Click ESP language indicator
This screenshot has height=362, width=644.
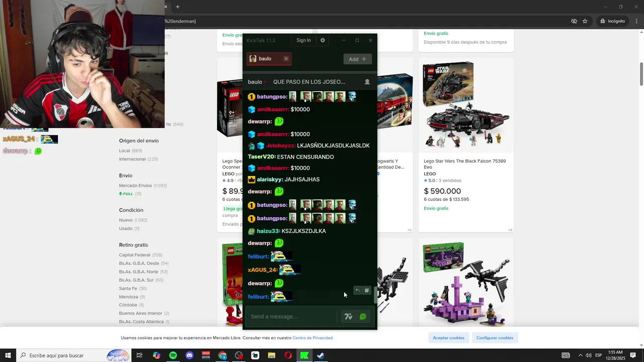click(x=599, y=355)
